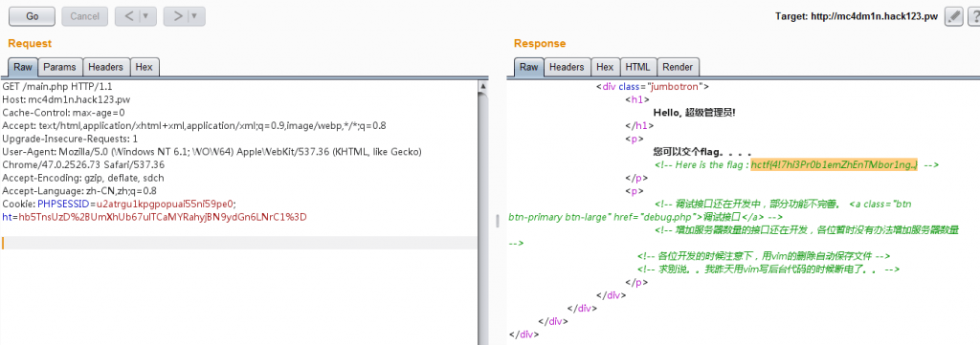The height and width of the screenshot is (345, 980).
Task: Go forward to next request arrow
Action: tap(177, 16)
